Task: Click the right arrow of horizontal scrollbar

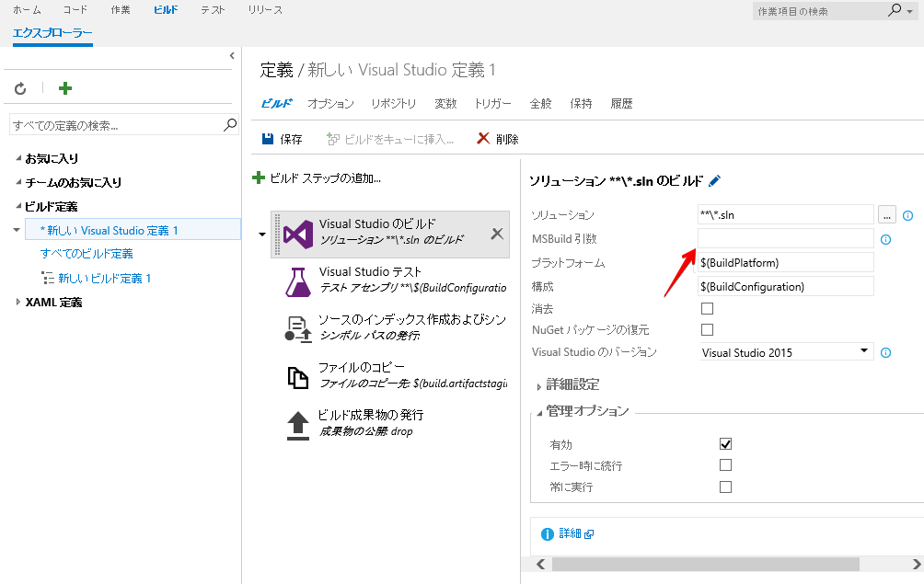Action: click(917, 564)
